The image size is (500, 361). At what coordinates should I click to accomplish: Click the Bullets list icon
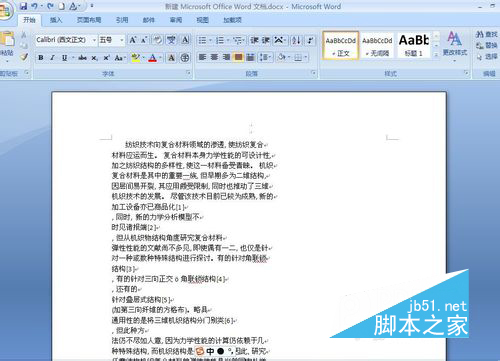pyautogui.click(x=202, y=40)
